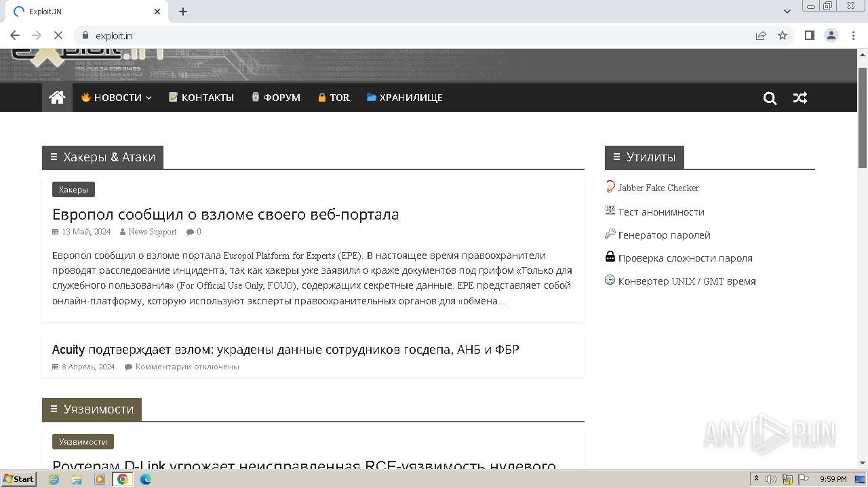The height and width of the screenshot is (488, 868).
Task: Open the Chrome profile avatar
Action: (x=831, y=35)
